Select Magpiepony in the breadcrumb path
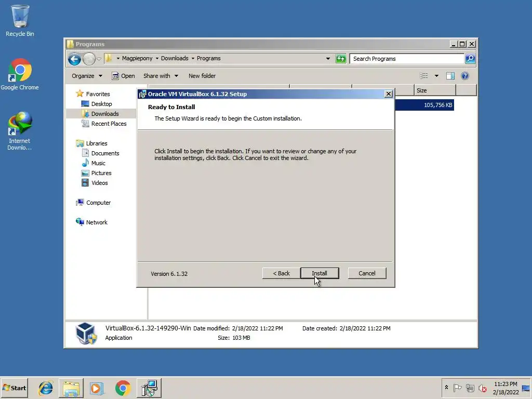 (x=137, y=58)
